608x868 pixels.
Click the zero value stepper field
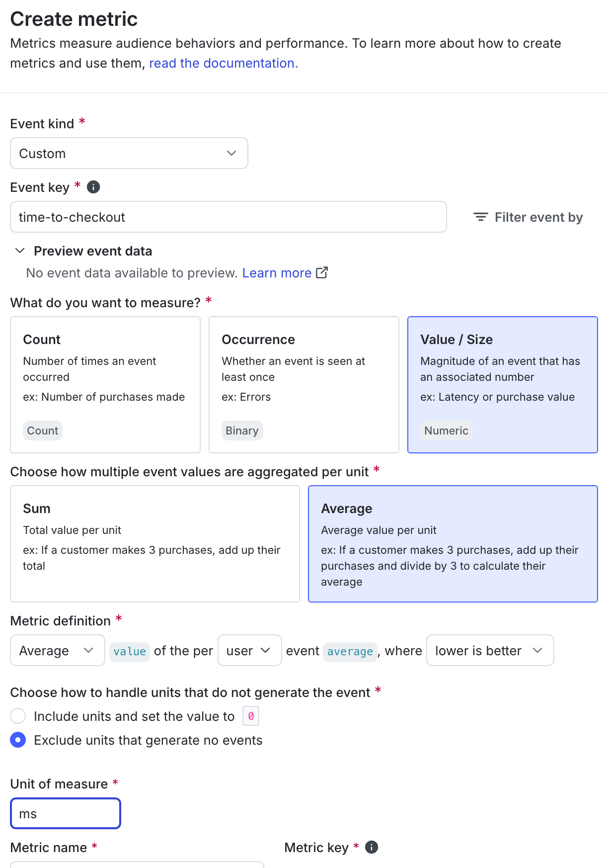coord(251,716)
